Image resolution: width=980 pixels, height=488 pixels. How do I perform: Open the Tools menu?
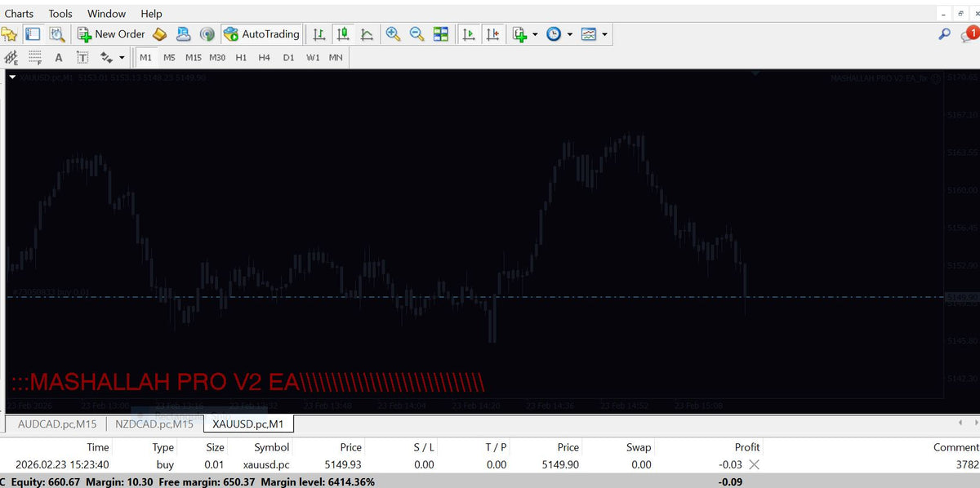(x=60, y=14)
